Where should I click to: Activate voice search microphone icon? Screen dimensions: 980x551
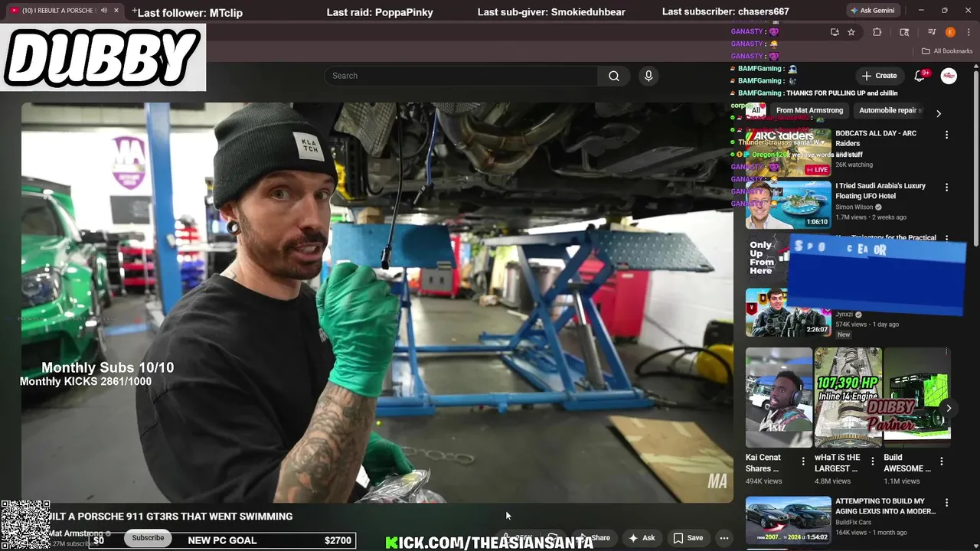[648, 76]
